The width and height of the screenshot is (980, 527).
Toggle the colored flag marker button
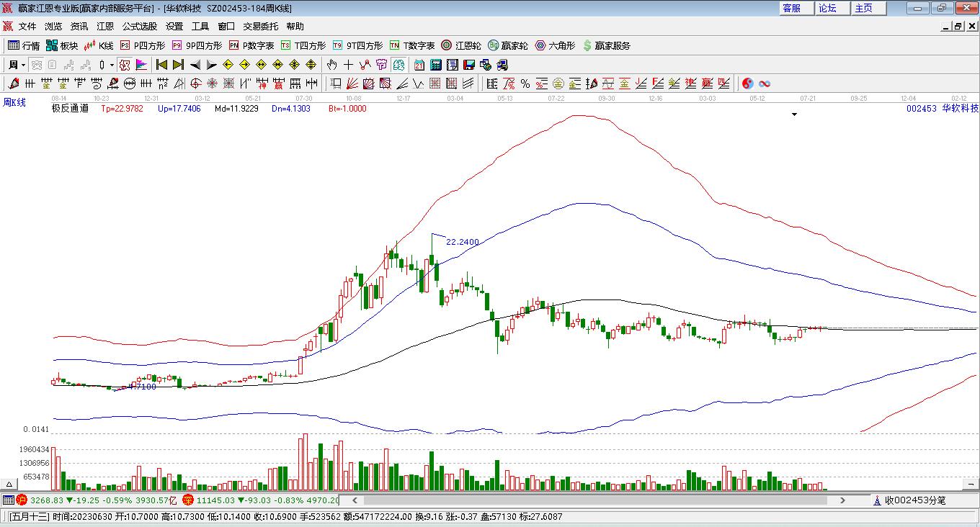coord(141,65)
